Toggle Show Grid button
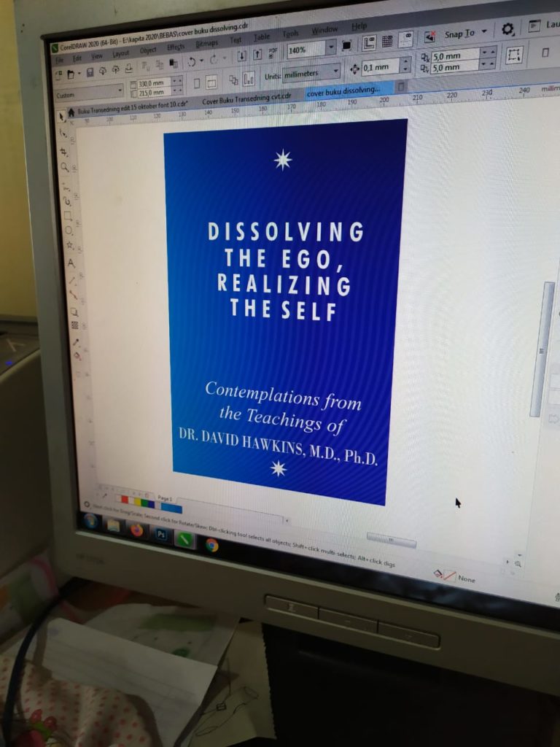This screenshot has width=560, height=747. coord(387,42)
